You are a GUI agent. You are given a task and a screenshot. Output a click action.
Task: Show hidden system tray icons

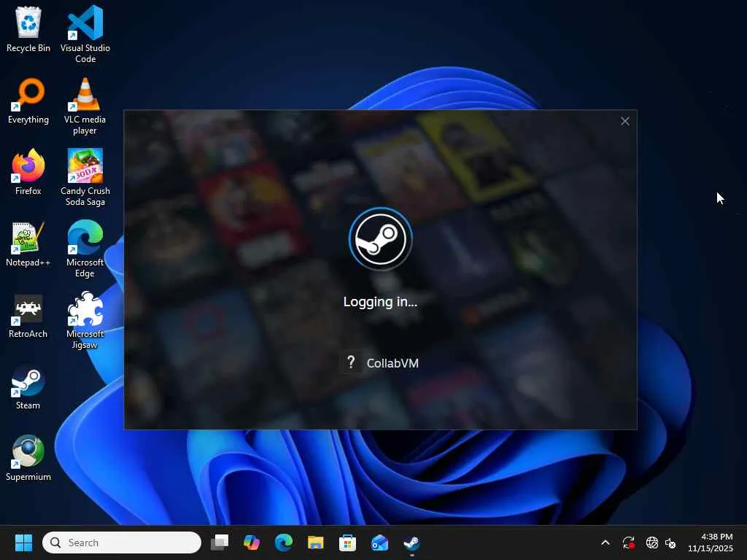(605, 542)
